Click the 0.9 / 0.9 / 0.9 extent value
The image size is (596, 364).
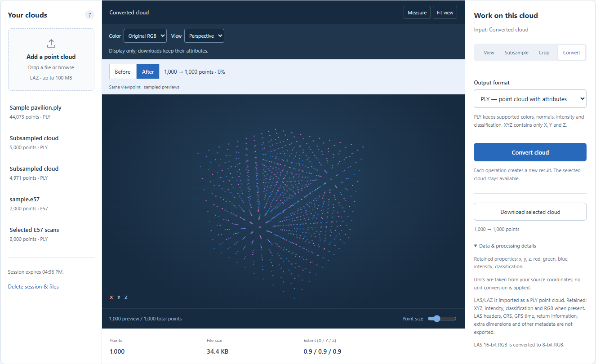[x=322, y=351]
